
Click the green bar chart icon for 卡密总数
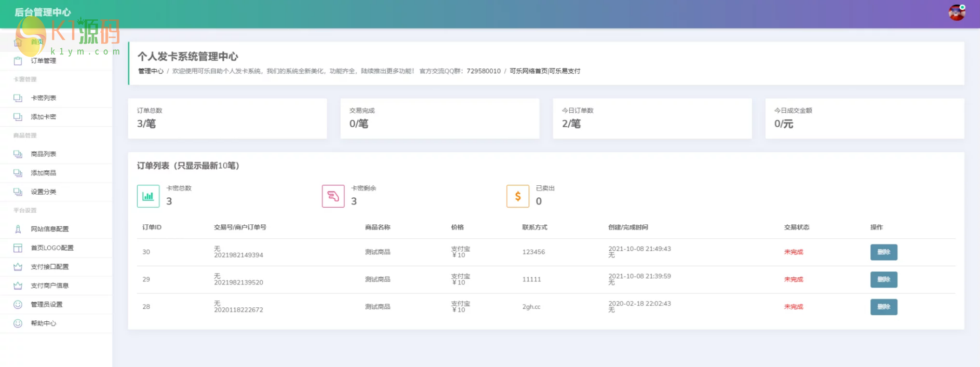[148, 196]
